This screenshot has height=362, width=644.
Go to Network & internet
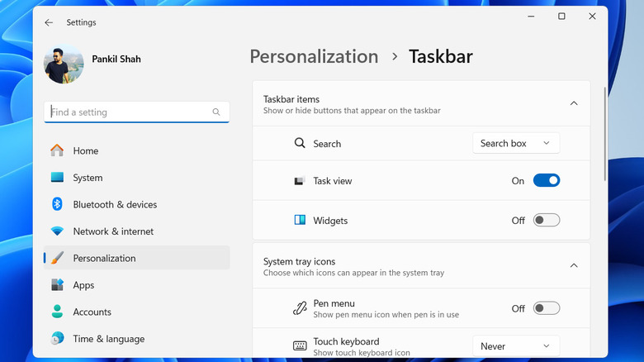pos(136,231)
